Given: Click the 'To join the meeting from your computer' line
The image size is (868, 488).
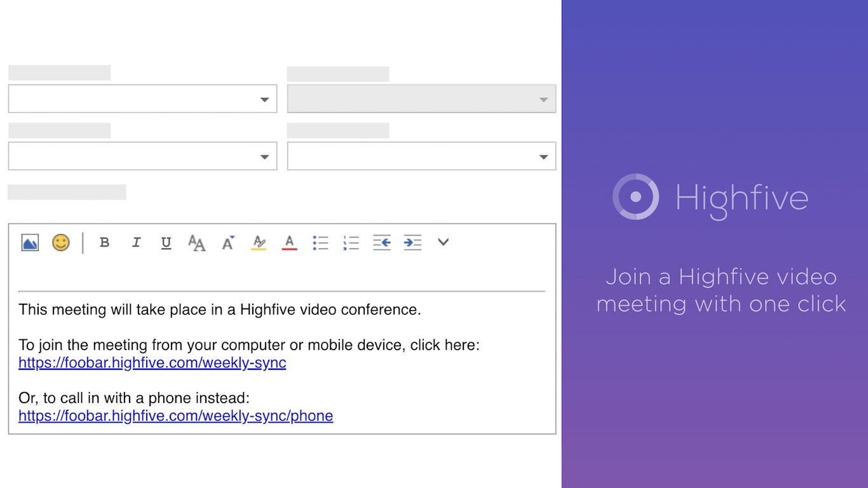Looking at the screenshot, I should 249,345.
